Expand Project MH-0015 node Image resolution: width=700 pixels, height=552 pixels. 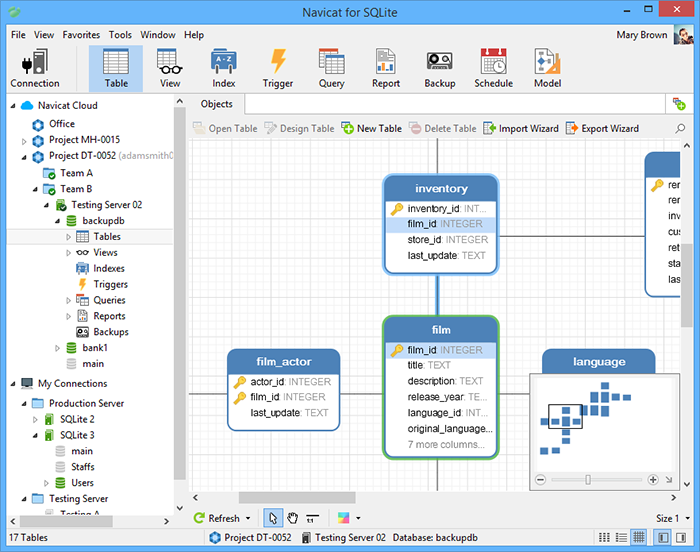pos(24,141)
